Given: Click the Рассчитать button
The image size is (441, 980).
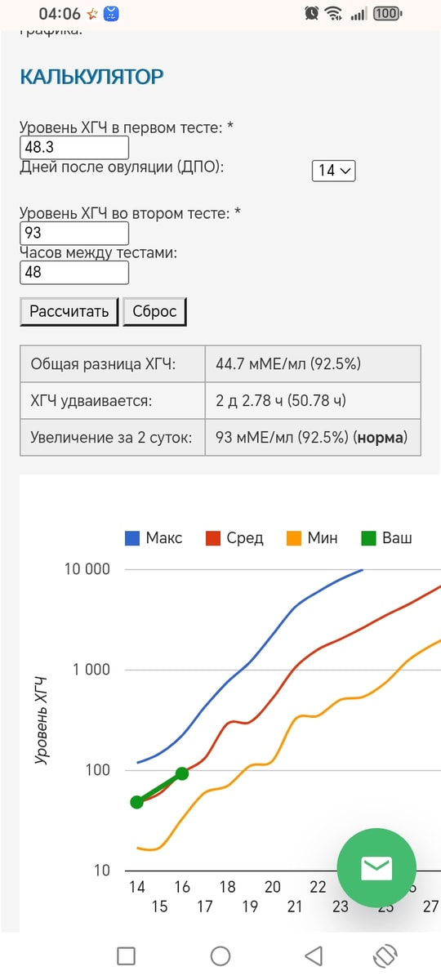Looking at the screenshot, I should [x=69, y=311].
